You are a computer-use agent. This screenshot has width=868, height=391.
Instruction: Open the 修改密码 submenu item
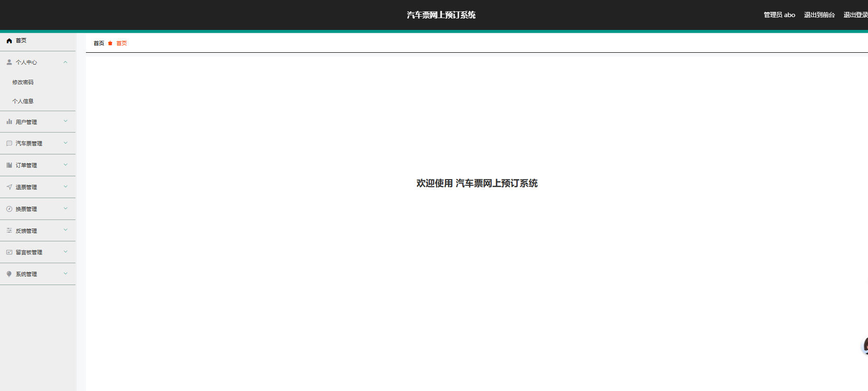tap(23, 82)
